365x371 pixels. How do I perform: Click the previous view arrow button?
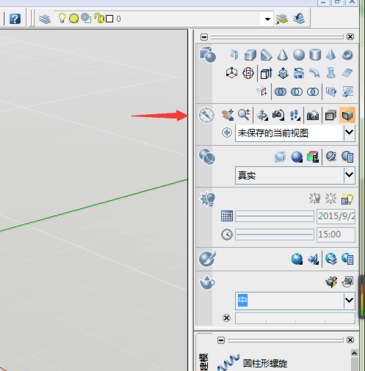227,133
